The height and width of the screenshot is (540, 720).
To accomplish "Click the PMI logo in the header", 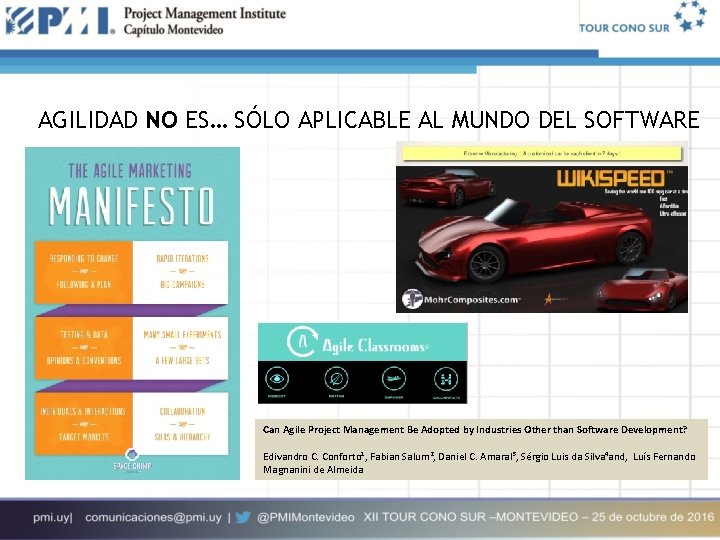I will [x=60, y=21].
